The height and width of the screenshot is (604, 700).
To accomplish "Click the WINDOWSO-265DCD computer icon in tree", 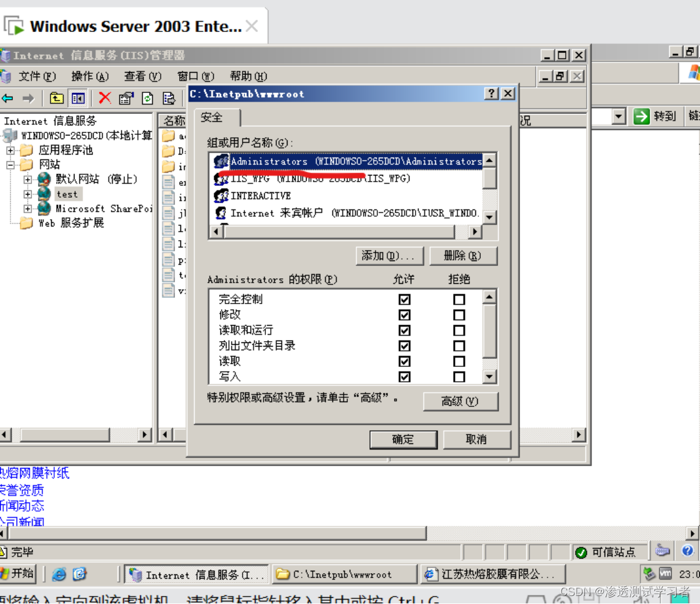I will point(10,135).
